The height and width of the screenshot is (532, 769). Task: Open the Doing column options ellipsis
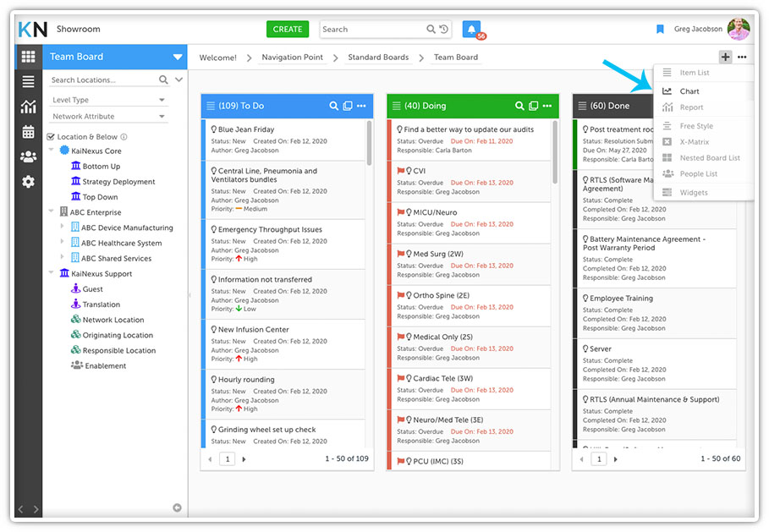click(547, 106)
